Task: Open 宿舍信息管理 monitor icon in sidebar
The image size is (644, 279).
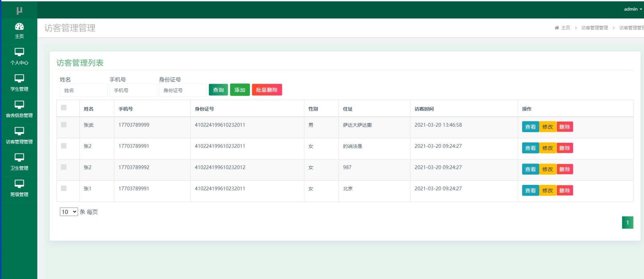Action: click(19, 105)
